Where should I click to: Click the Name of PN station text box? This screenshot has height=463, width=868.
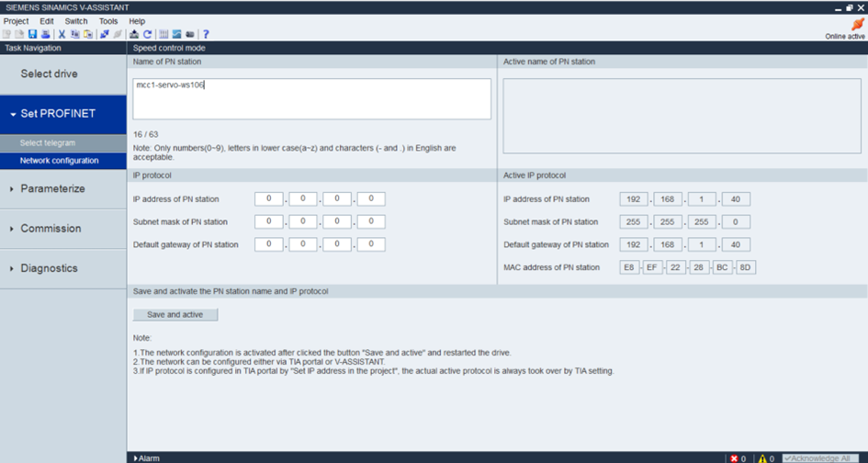click(311, 98)
